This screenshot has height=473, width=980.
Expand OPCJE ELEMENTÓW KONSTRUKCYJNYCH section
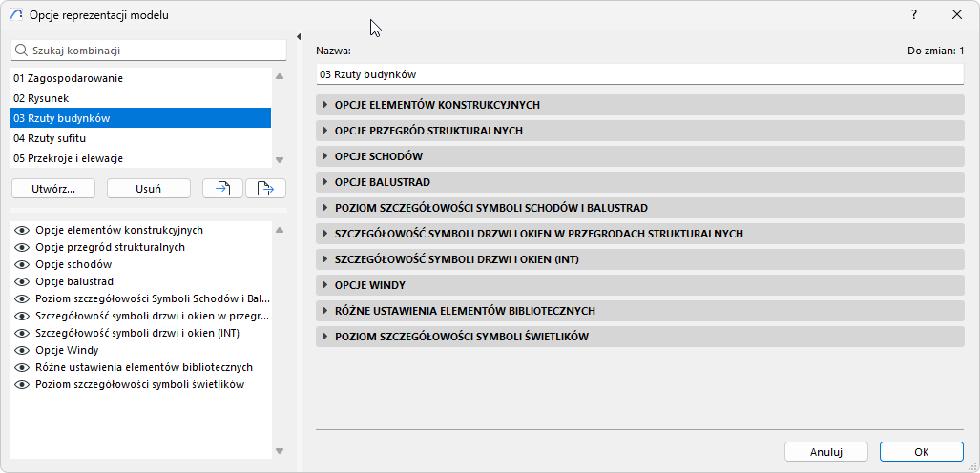tap(640, 105)
